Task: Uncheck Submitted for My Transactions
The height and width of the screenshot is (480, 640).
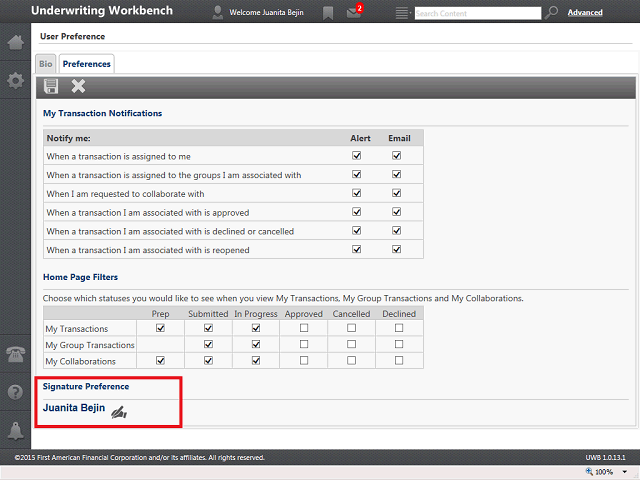Action: pos(208,328)
